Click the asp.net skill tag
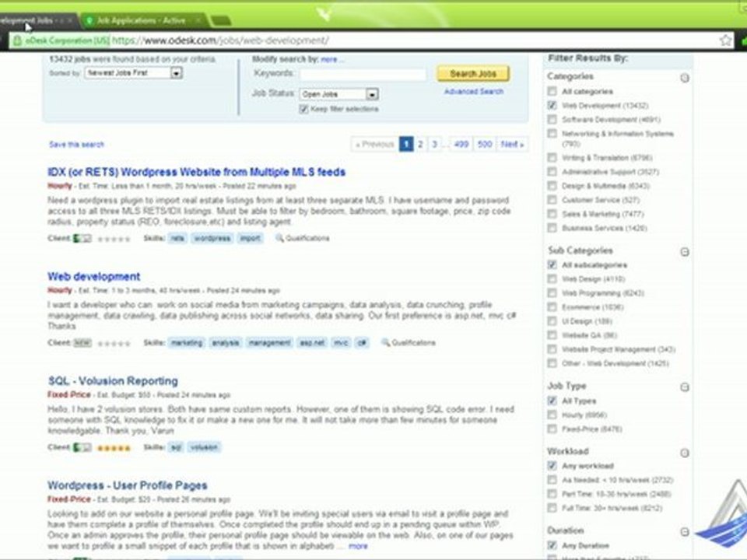This screenshot has height=560, width=747. [x=312, y=343]
